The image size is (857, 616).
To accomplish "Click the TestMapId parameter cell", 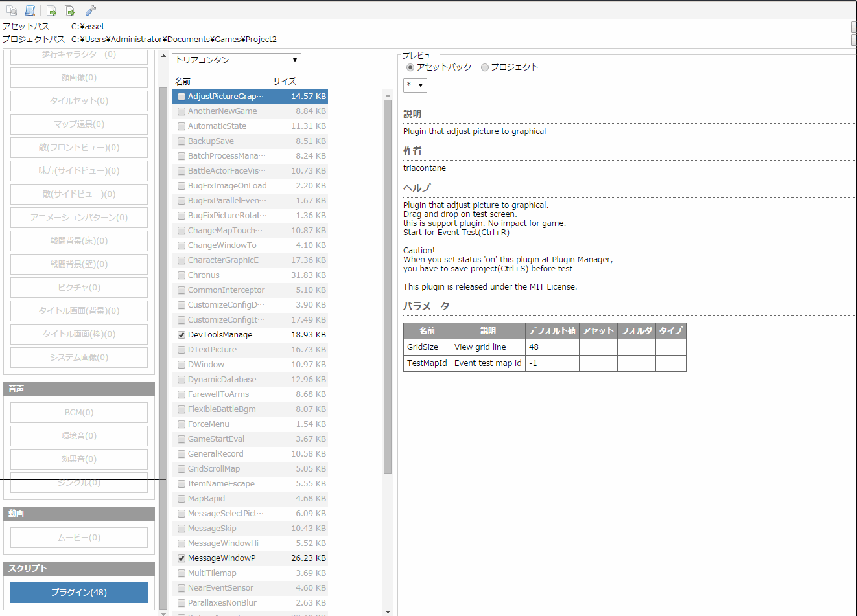I will click(x=427, y=363).
